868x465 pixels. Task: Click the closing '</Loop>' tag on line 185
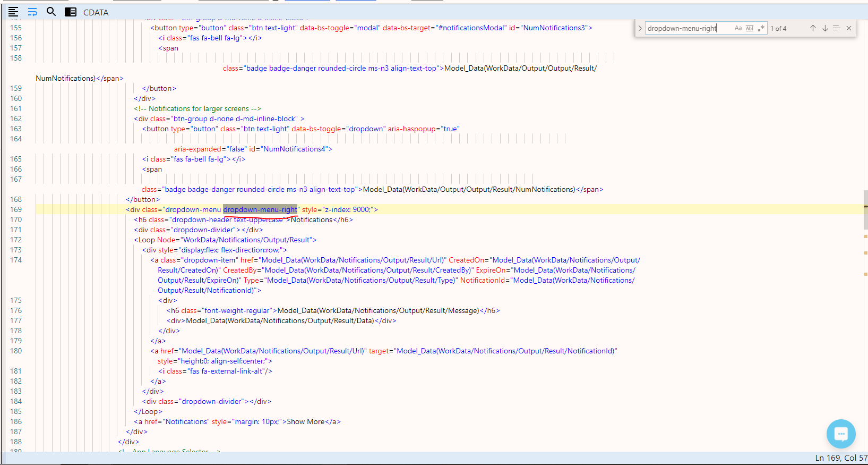[x=148, y=411]
